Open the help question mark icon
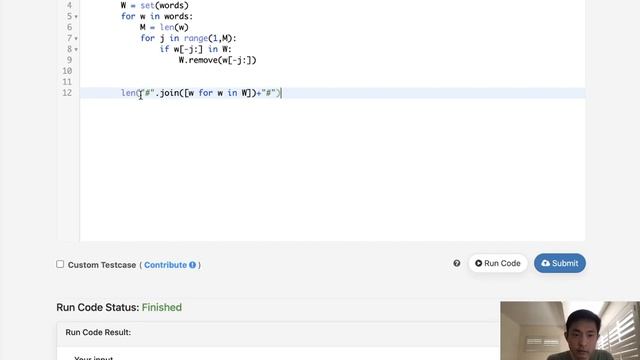640x360 pixels. pyautogui.click(x=457, y=263)
